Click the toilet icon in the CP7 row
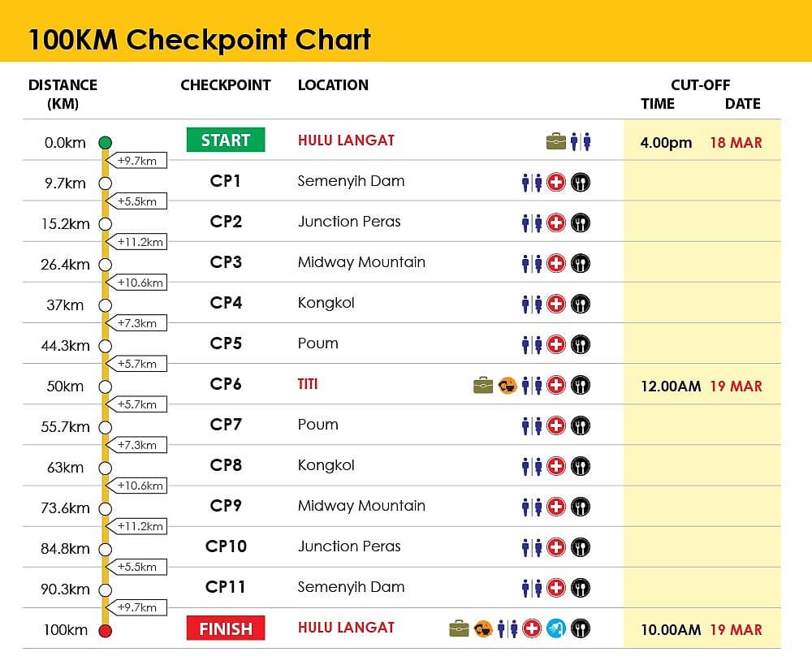 coord(532,425)
